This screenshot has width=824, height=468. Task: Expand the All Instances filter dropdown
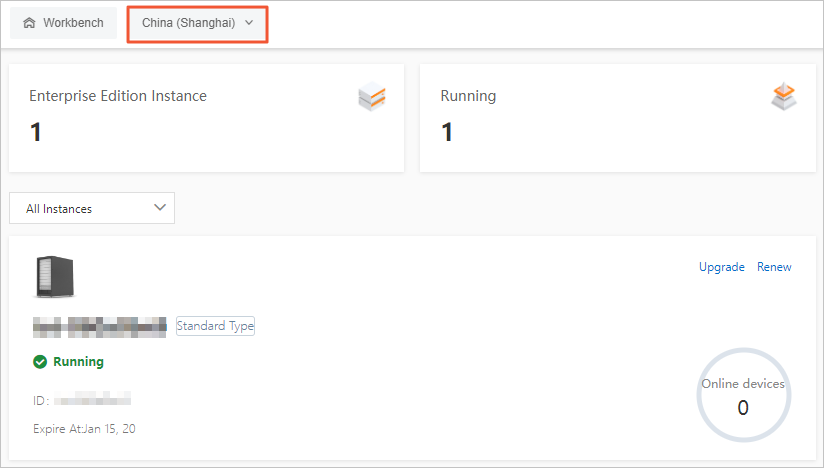(x=91, y=208)
